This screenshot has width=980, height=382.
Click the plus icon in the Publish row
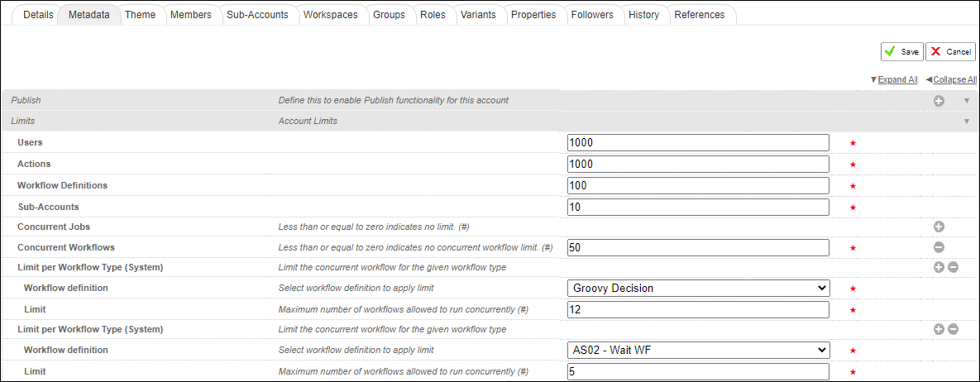click(x=939, y=101)
